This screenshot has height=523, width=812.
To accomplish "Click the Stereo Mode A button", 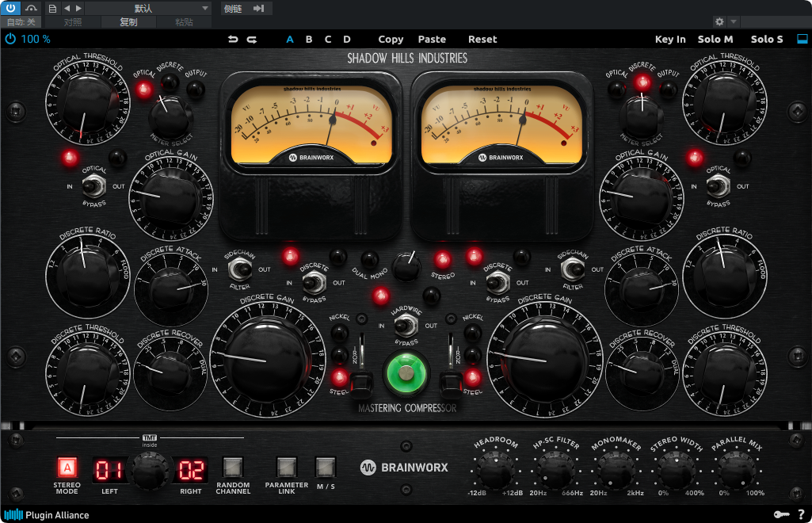I will click(x=67, y=468).
